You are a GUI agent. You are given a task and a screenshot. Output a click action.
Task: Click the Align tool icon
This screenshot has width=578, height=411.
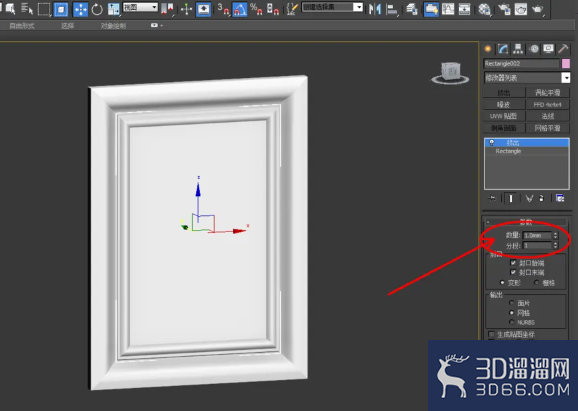[x=392, y=10]
